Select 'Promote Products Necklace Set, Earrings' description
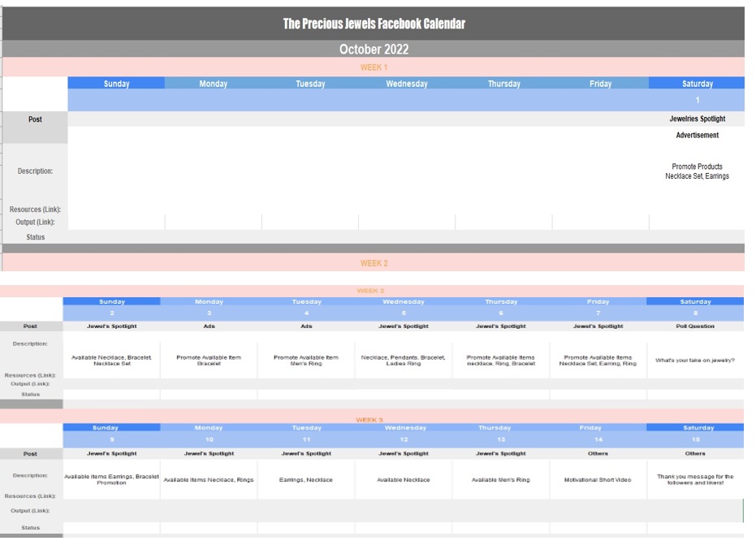 tap(697, 171)
